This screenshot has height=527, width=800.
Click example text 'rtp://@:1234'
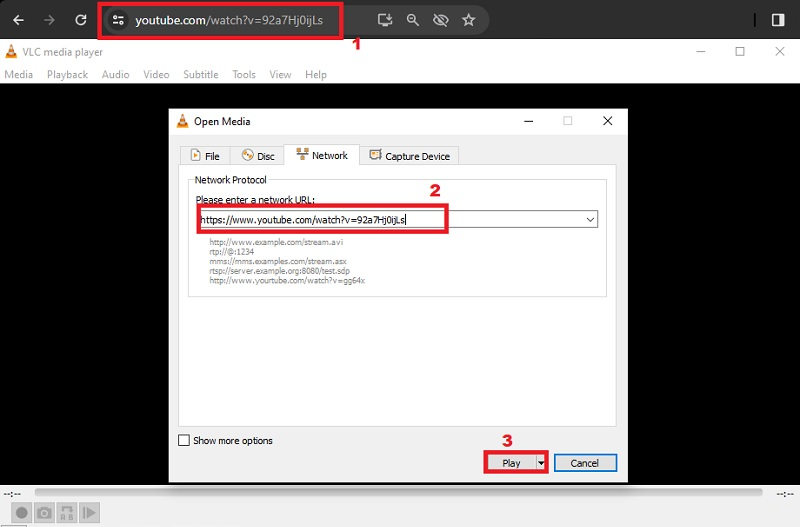[x=231, y=252]
